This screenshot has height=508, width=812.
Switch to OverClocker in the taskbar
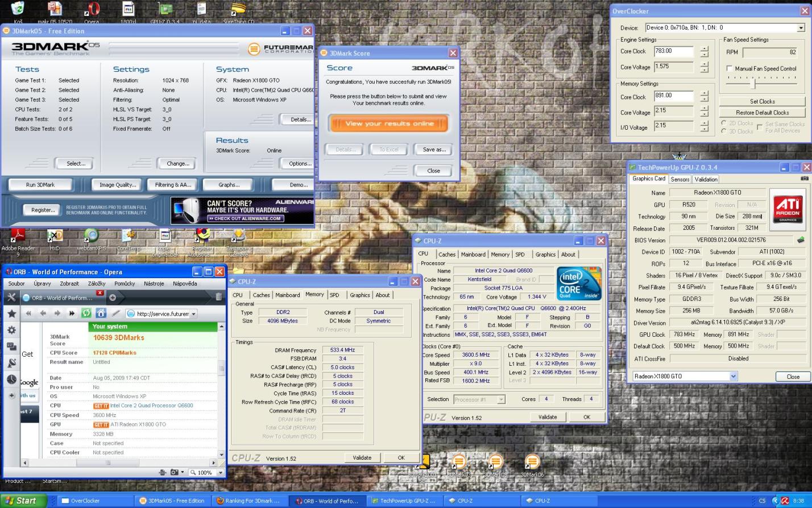point(96,501)
